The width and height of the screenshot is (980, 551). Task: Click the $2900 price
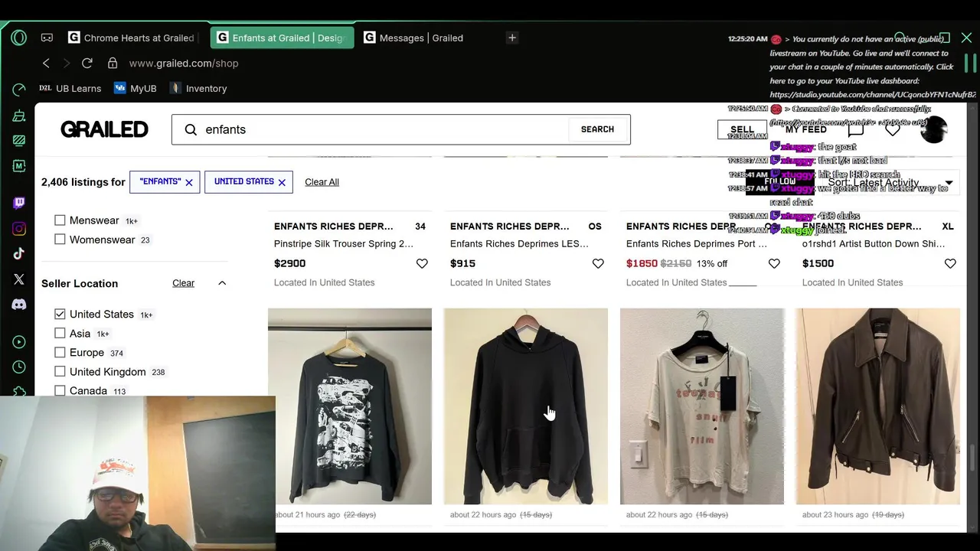pos(289,263)
